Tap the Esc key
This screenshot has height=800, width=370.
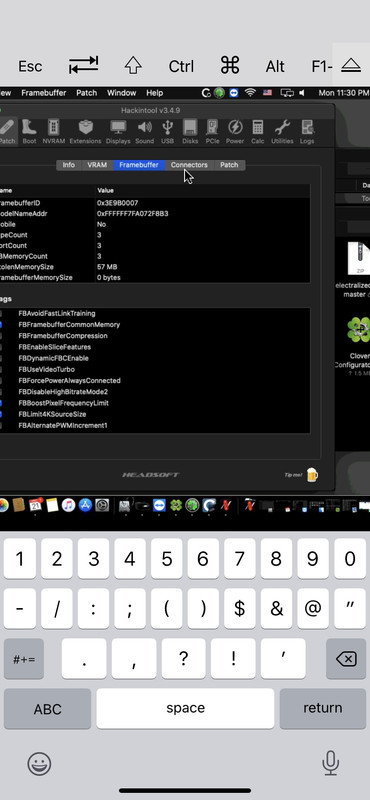[x=30, y=66]
